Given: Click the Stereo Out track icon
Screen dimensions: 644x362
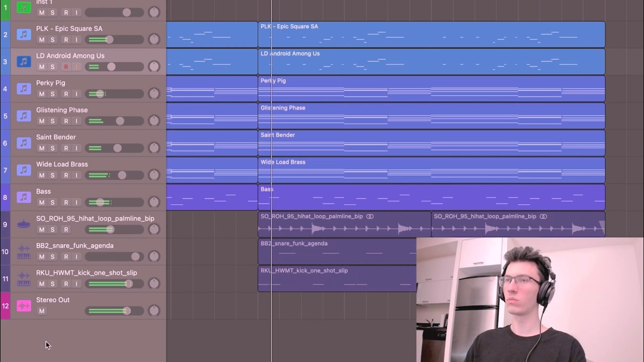Looking at the screenshot, I should point(24,306).
